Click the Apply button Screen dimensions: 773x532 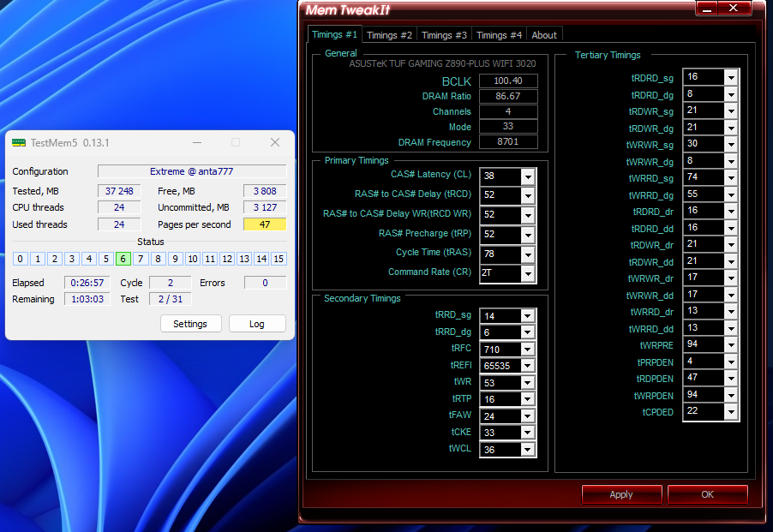621,494
